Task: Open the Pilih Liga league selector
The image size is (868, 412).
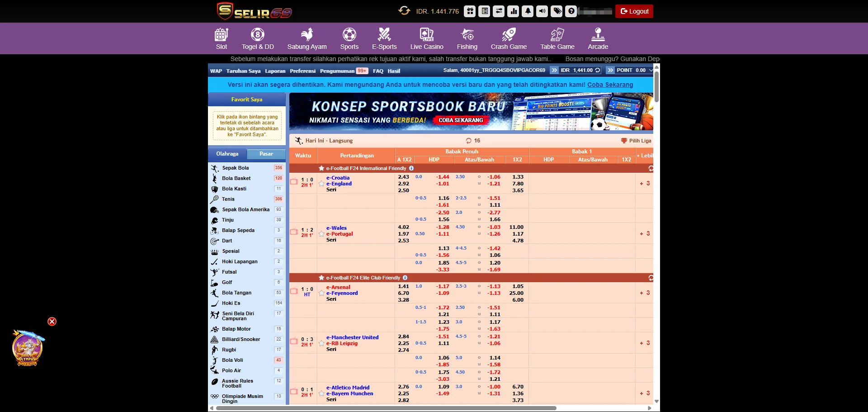Action: coord(637,141)
